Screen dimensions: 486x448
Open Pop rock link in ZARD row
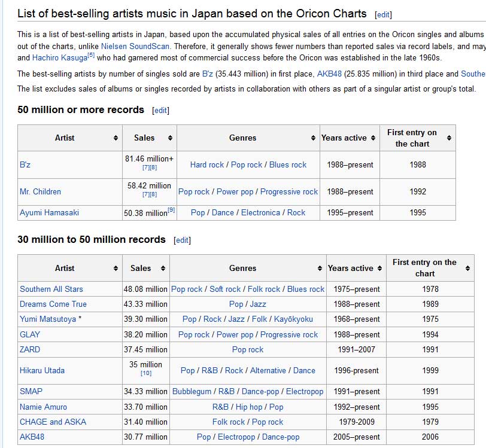tap(248, 349)
